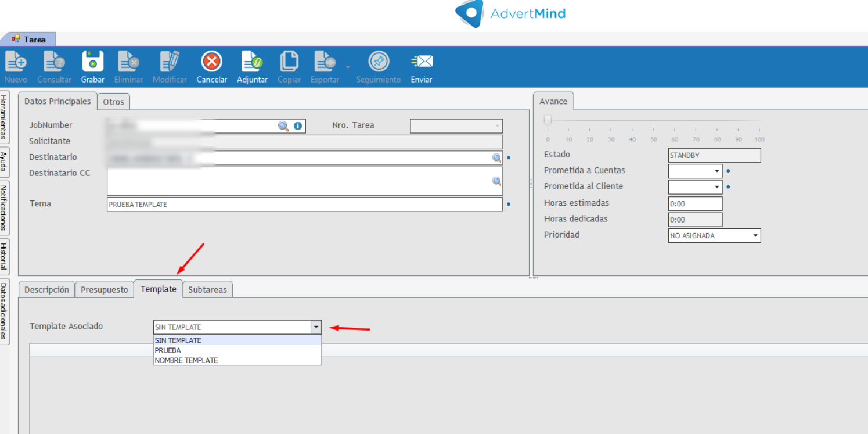
Task: Select the Template tab
Action: click(x=159, y=289)
